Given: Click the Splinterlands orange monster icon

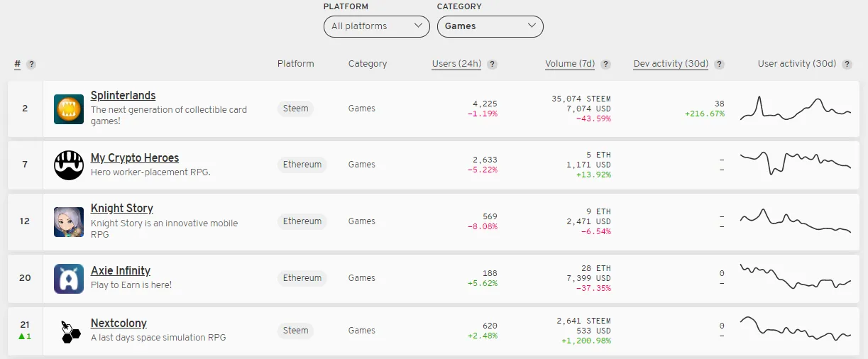Looking at the screenshot, I should 69,109.
